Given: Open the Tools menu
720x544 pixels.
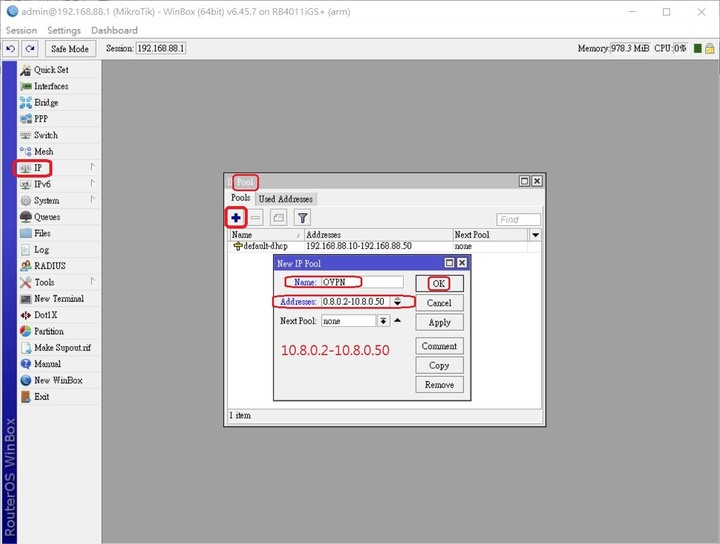Looking at the screenshot, I should coord(59,282).
